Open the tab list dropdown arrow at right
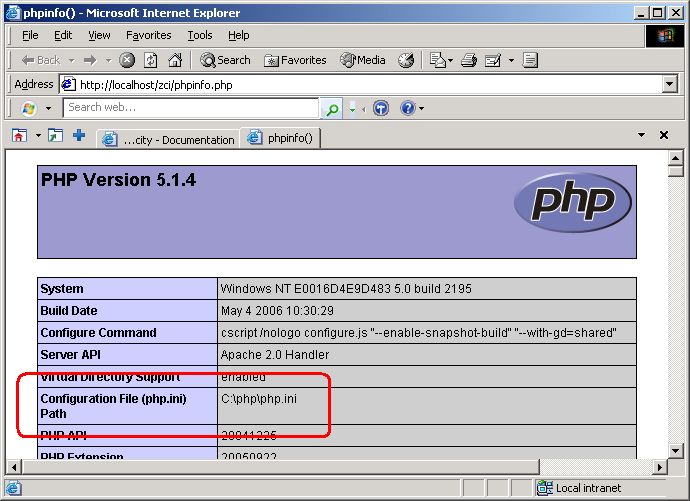Viewport: 690px width, 501px height. tap(642, 135)
